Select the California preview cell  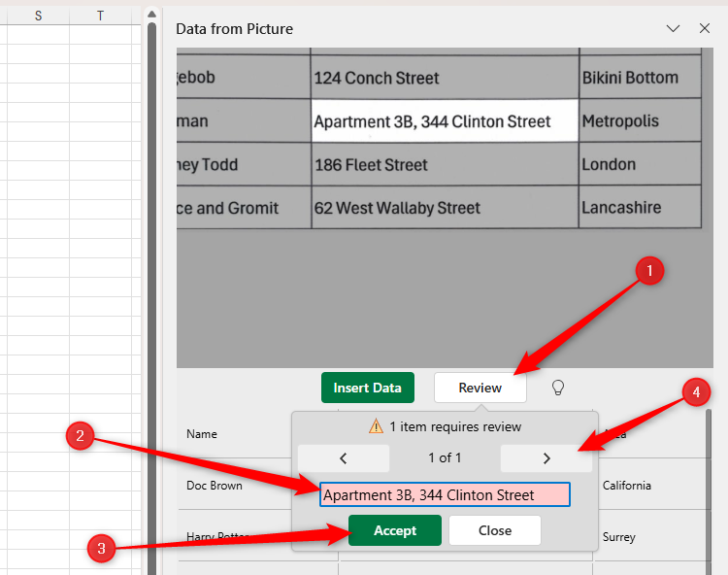[627, 485]
